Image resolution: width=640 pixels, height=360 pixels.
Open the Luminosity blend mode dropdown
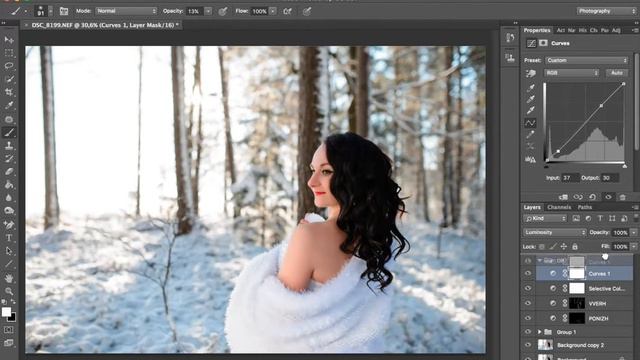pos(554,232)
